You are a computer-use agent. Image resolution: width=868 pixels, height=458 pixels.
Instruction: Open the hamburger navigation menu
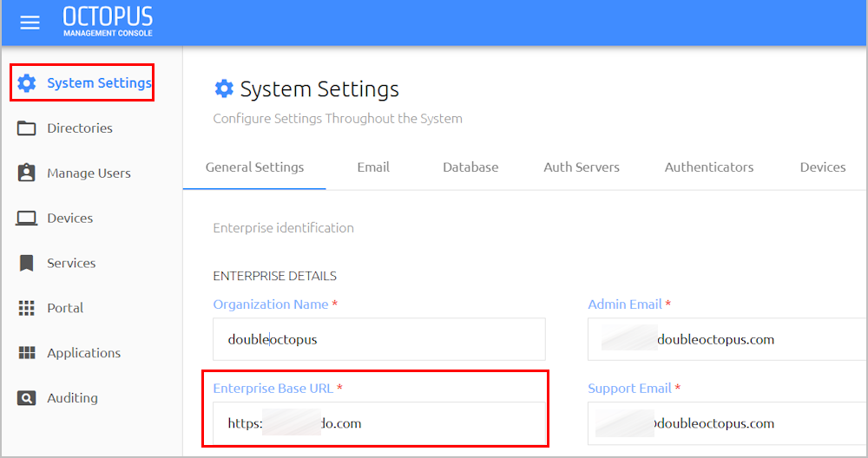coord(30,23)
